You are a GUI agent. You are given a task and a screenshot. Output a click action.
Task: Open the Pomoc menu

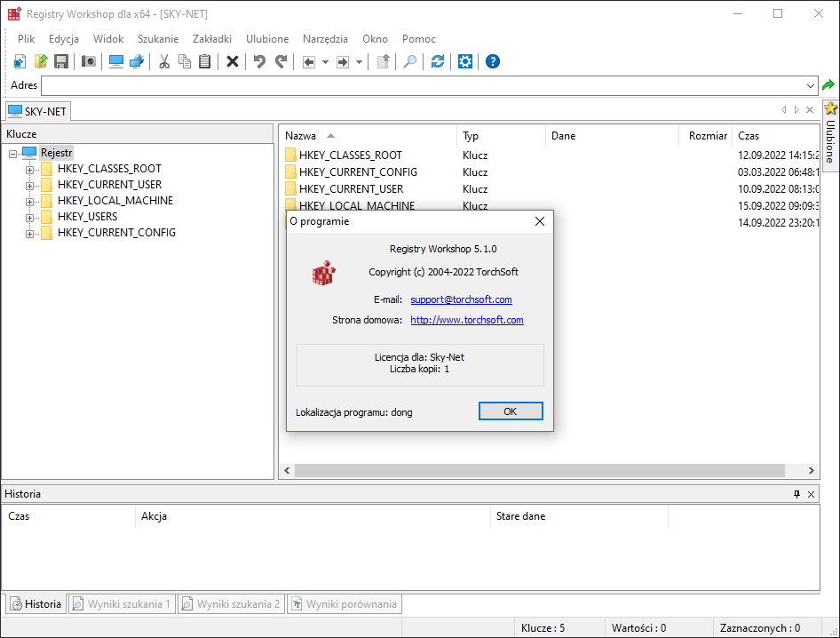[x=419, y=39]
